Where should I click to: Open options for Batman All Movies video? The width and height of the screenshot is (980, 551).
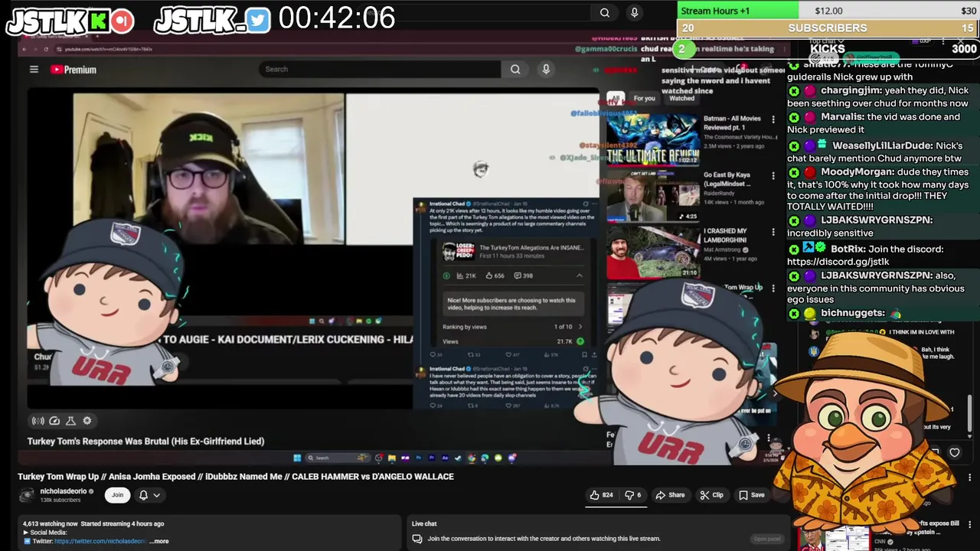click(x=773, y=119)
